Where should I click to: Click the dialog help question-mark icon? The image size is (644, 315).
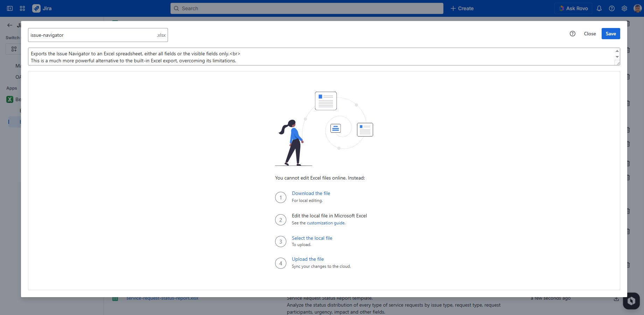(573, 34)
